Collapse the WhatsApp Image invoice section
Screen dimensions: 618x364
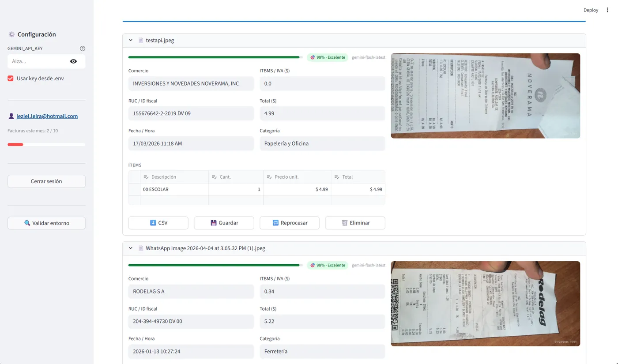click(x=131, y=248)
